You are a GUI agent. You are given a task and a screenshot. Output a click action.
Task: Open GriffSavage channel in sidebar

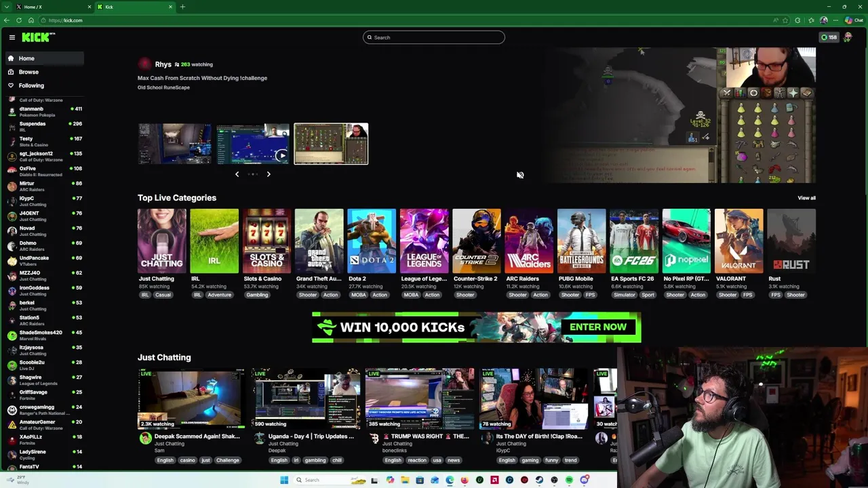[44, 394]
